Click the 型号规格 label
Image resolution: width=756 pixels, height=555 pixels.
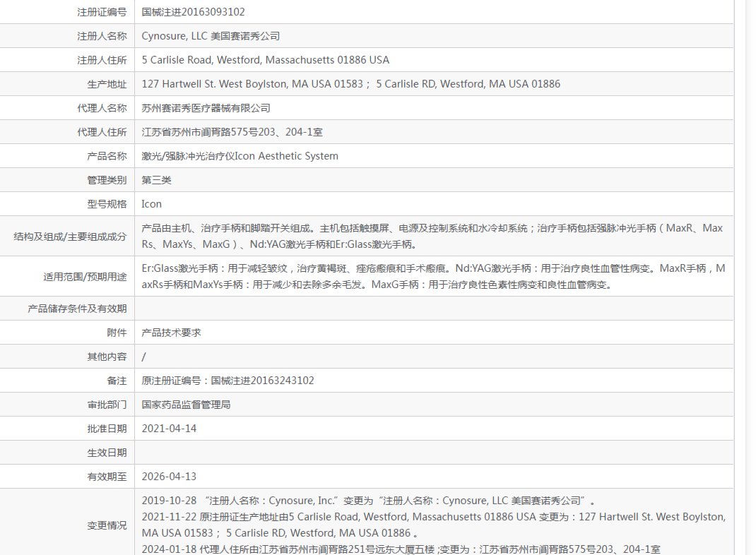point(107,204)
